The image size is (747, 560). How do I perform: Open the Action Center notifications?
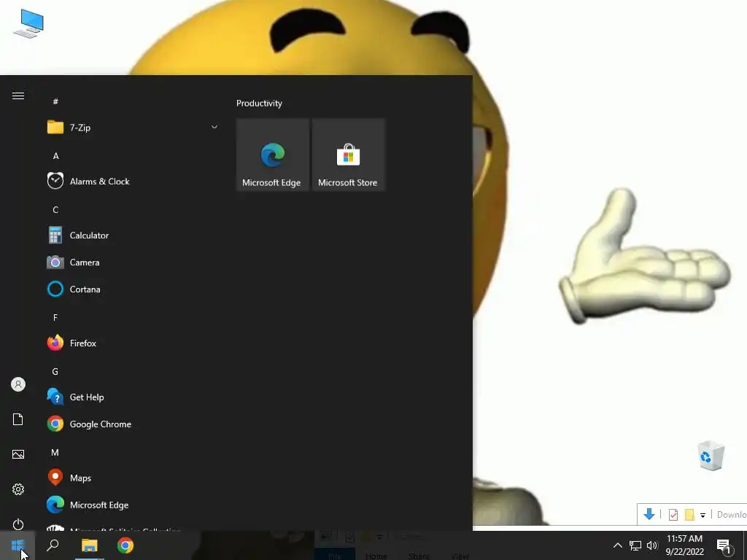click(724, 546)
